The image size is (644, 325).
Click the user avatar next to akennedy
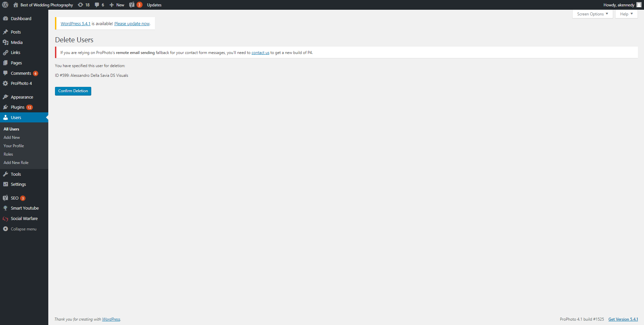pos(639,5)
